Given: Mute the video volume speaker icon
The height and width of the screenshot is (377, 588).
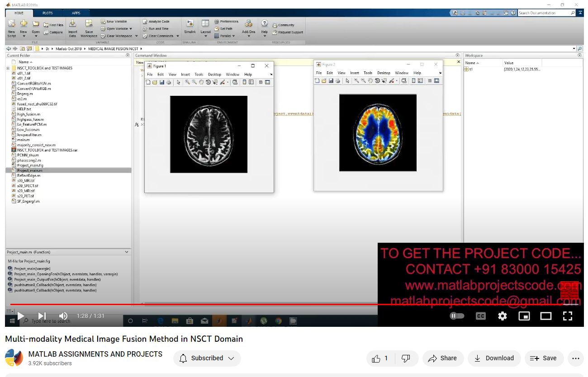Looking at the screenshot, I should tap(63, 316).
